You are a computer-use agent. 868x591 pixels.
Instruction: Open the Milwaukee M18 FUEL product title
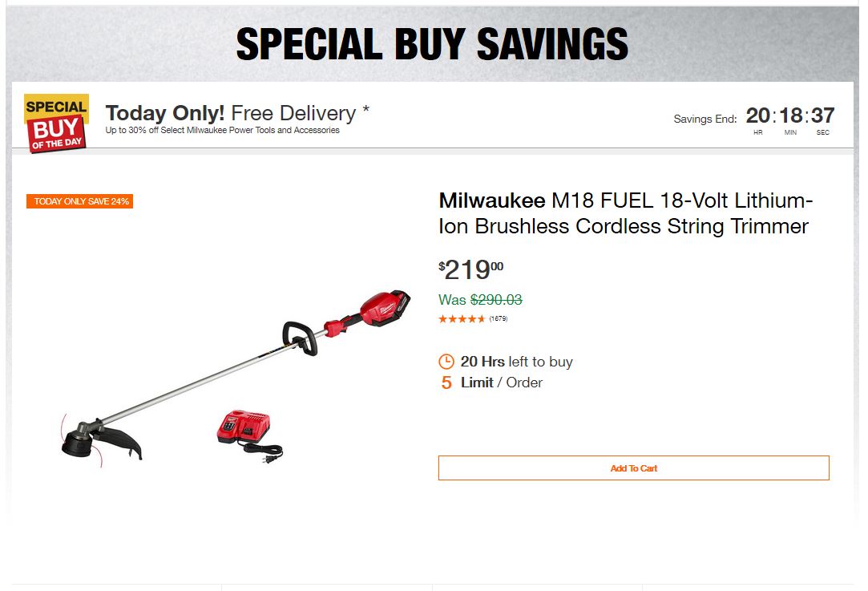(x=625, y=213)
